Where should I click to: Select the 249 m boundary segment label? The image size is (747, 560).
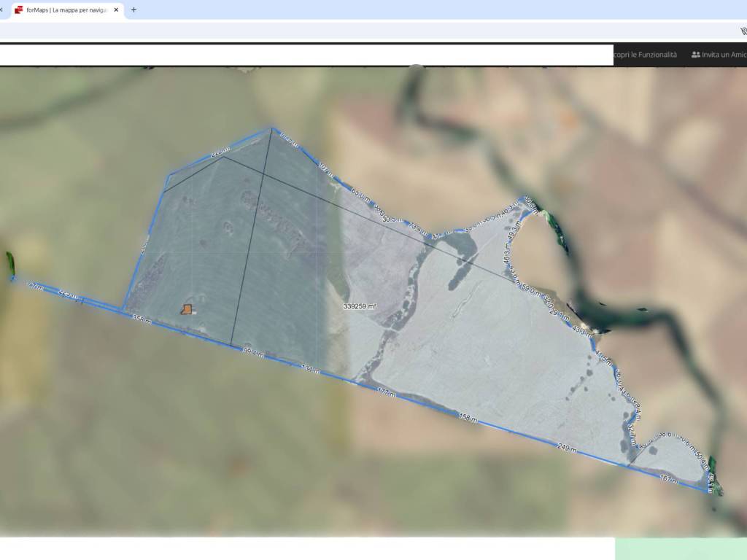(567, 447)
